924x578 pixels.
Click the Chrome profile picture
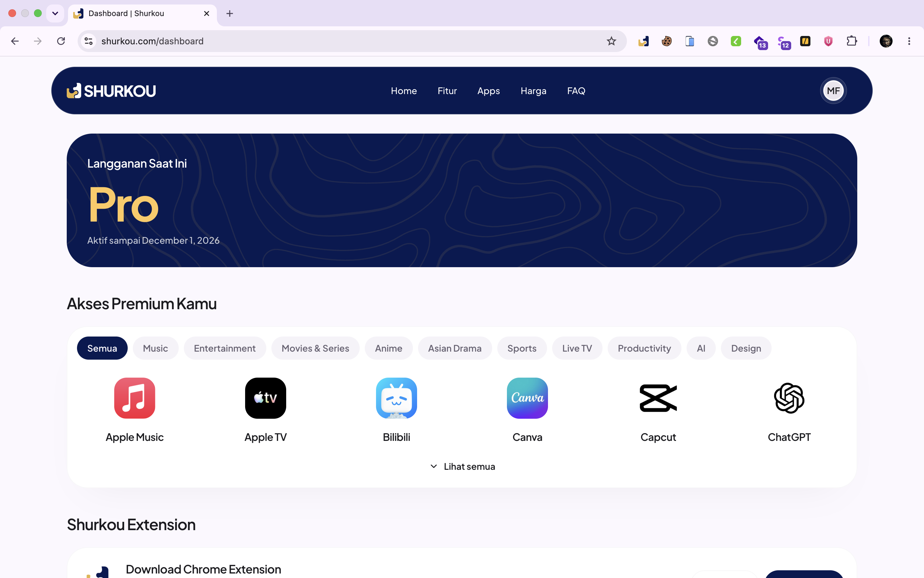[x=886, y=41]
